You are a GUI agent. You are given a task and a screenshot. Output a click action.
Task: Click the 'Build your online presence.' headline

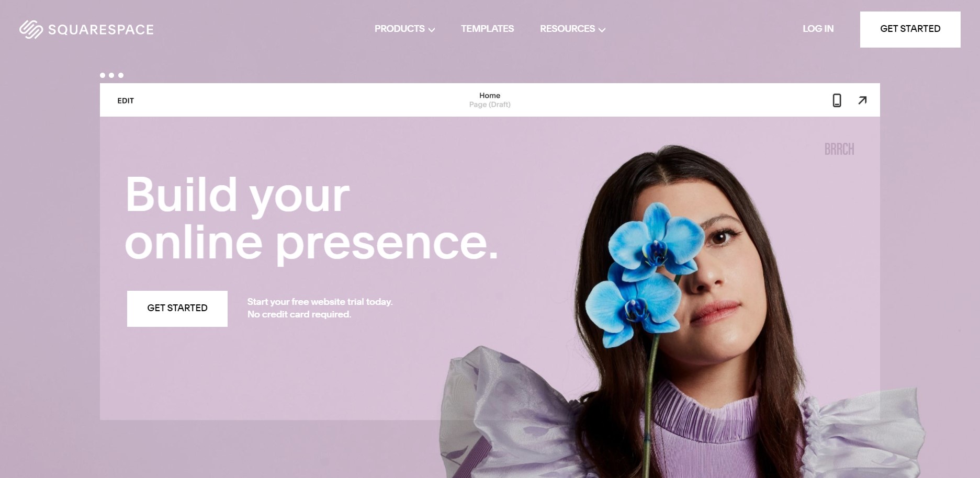coord(311,218)
